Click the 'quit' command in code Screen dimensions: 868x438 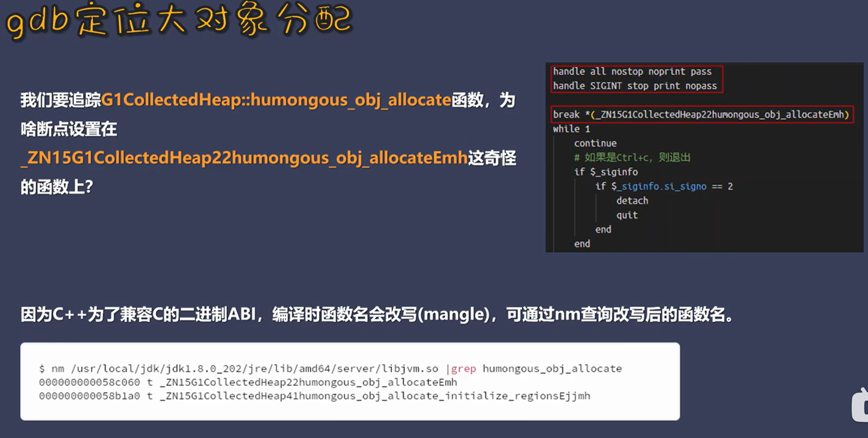click(x=627, y=215)
